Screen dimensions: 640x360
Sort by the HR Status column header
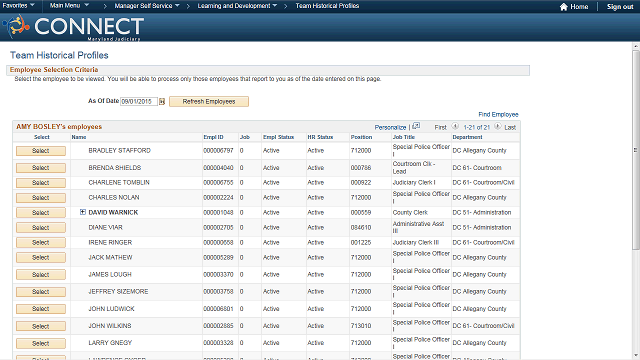pyautogui.click(x=320, y=137)
